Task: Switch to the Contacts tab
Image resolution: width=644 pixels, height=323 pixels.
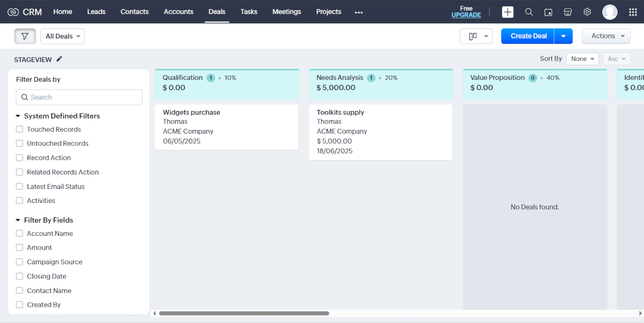Action: click(135, 12)
